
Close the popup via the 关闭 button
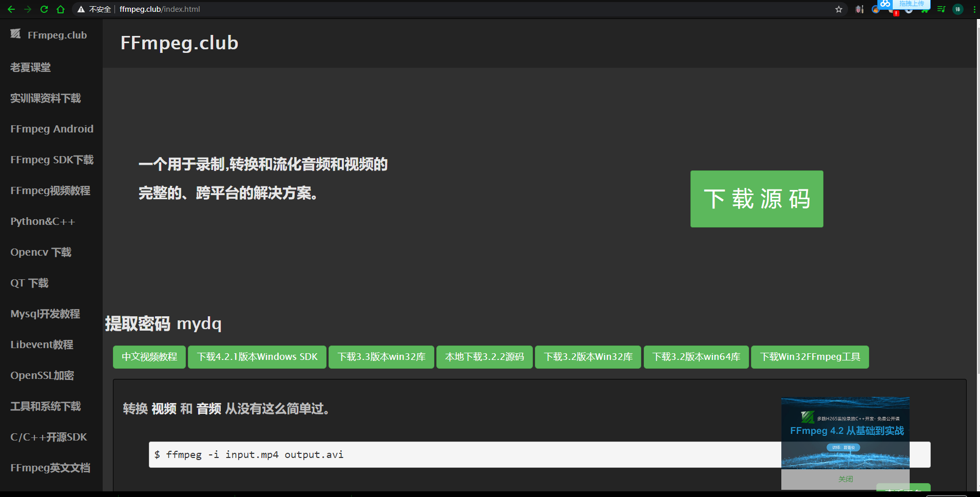(x=845, y=479)
